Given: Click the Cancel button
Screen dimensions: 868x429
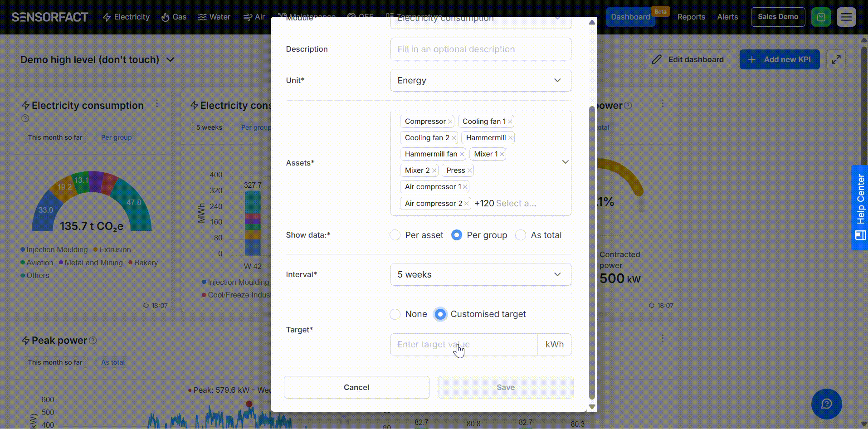Looking at the screenshot, I should [x=356, y=387].
